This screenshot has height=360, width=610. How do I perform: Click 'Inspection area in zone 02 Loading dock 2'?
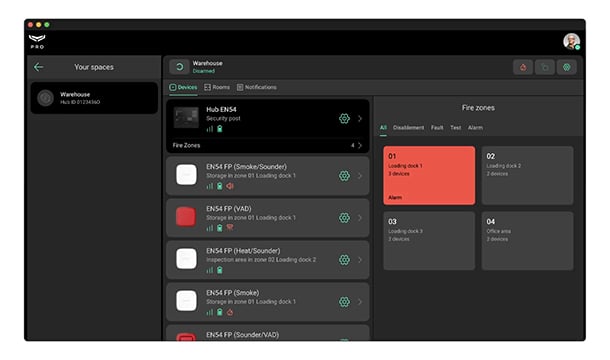point(261,260)
